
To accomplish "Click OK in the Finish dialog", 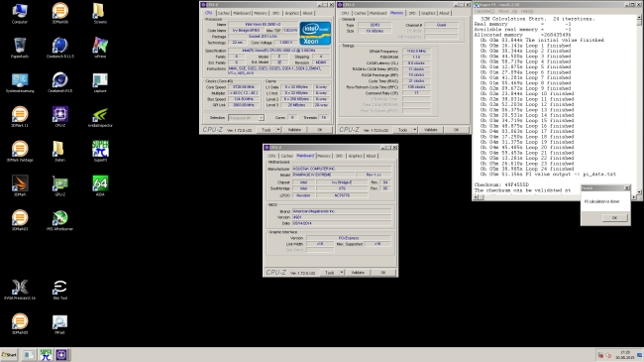I will (x=614, y=217).
